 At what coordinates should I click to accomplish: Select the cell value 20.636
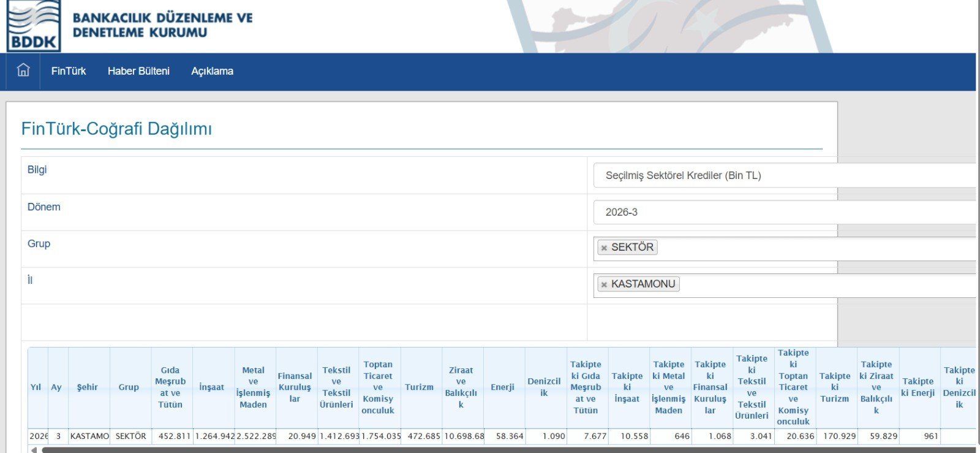(x=796, y=436)
